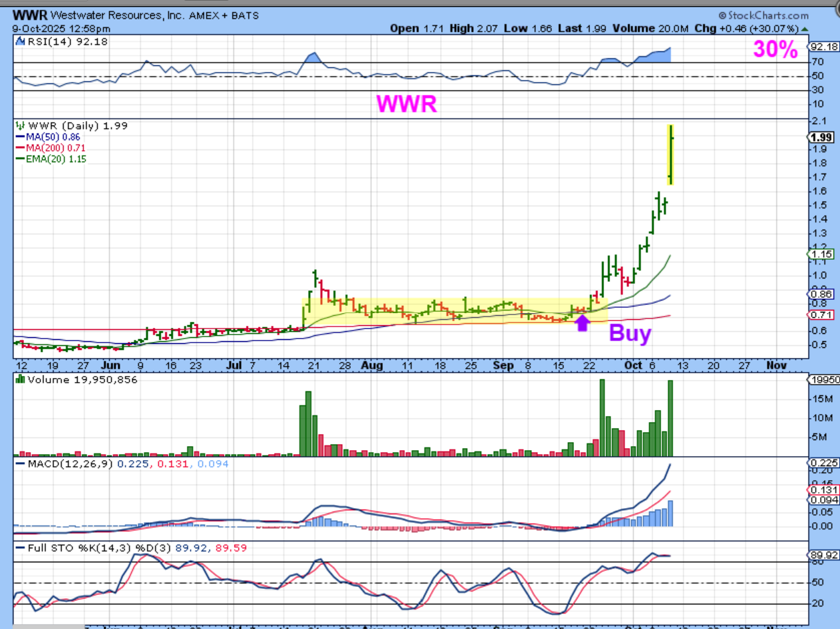Click the MA(200) 0.71 legend entry
The image size is (840, 629).
tap(52, 148)
